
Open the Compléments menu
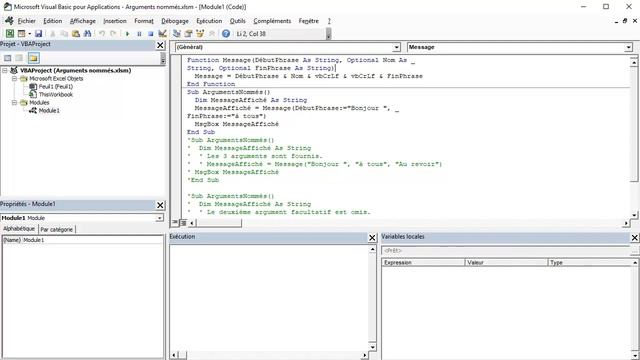pyautogui.click(x=272, y=21)
